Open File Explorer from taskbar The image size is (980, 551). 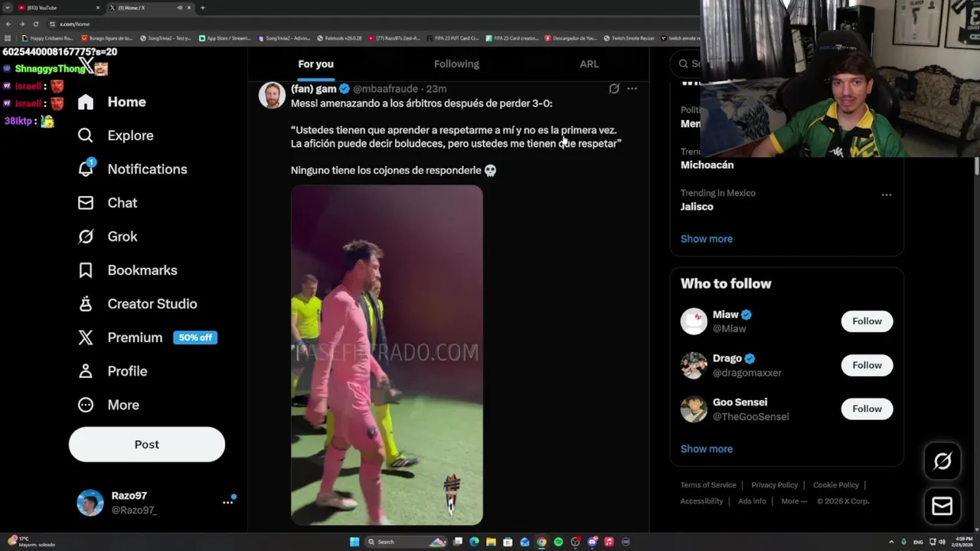click(491, 542)
